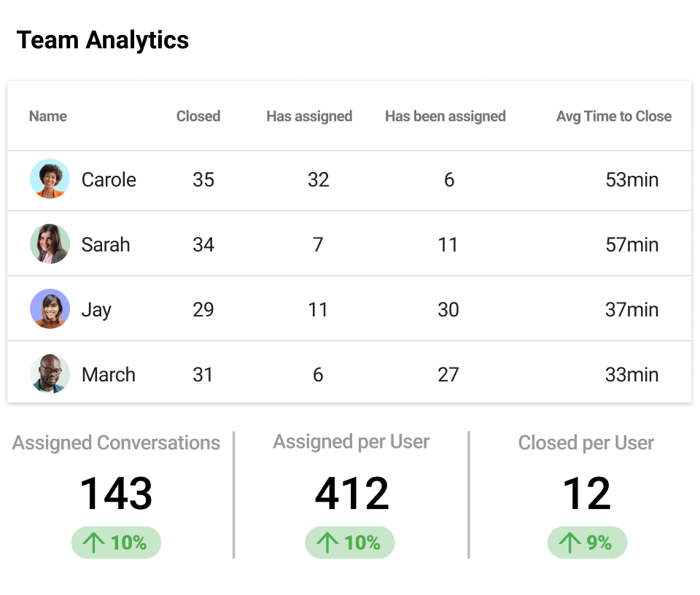Viewport: 700px width, 595px height.
Task: Click the 9% growth badge
Action: 587,542
